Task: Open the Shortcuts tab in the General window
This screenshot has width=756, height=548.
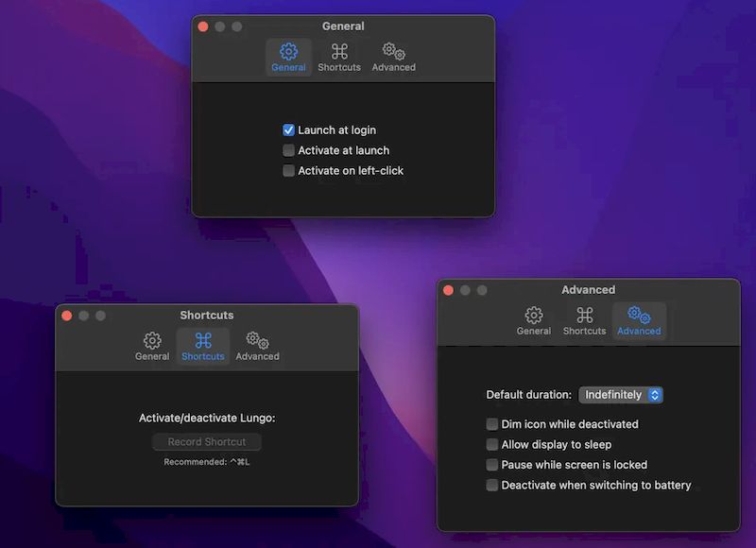Action: (339, 58)
